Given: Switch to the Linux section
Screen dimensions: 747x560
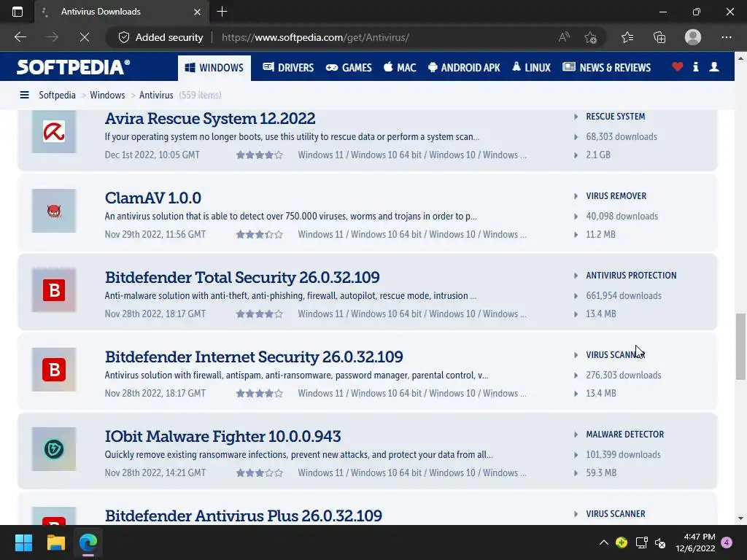Looking at the screenshot, I should click(x=531, y=68).
